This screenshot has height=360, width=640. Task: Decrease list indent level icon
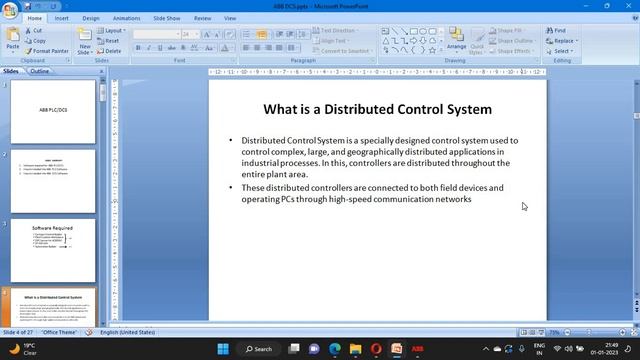coord(280,34)
